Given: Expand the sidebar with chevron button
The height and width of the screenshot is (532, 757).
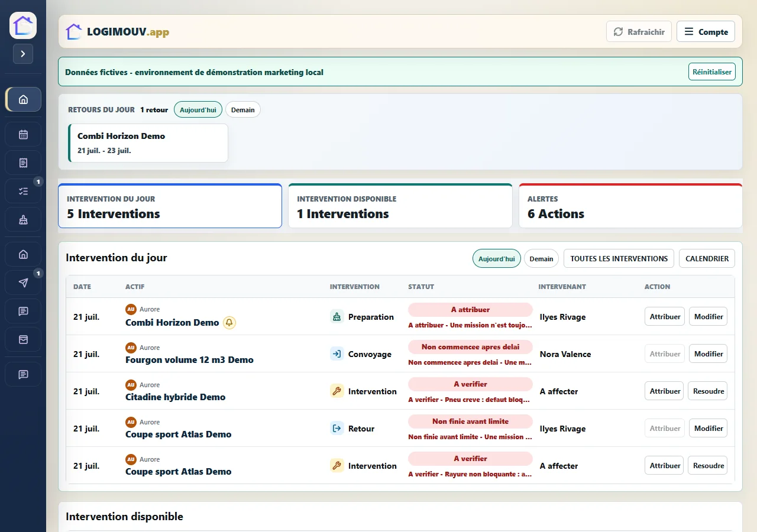Looking at the screenshot, I should [x=23, y=54].
